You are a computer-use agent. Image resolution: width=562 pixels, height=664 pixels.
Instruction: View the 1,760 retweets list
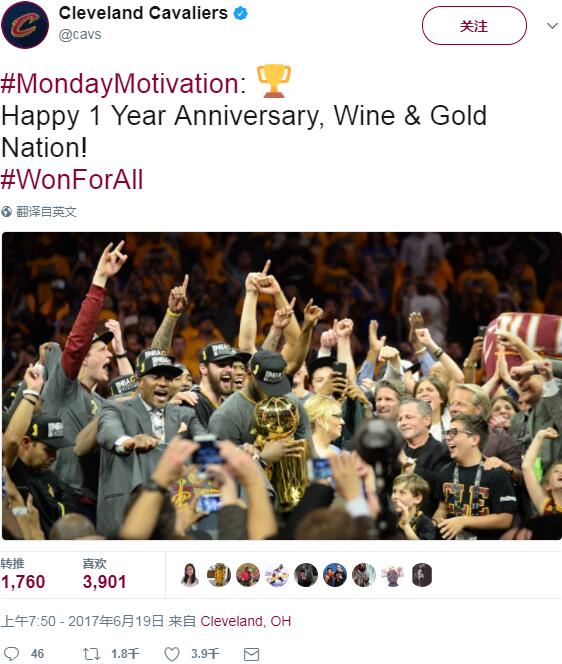tap(23, 575)
